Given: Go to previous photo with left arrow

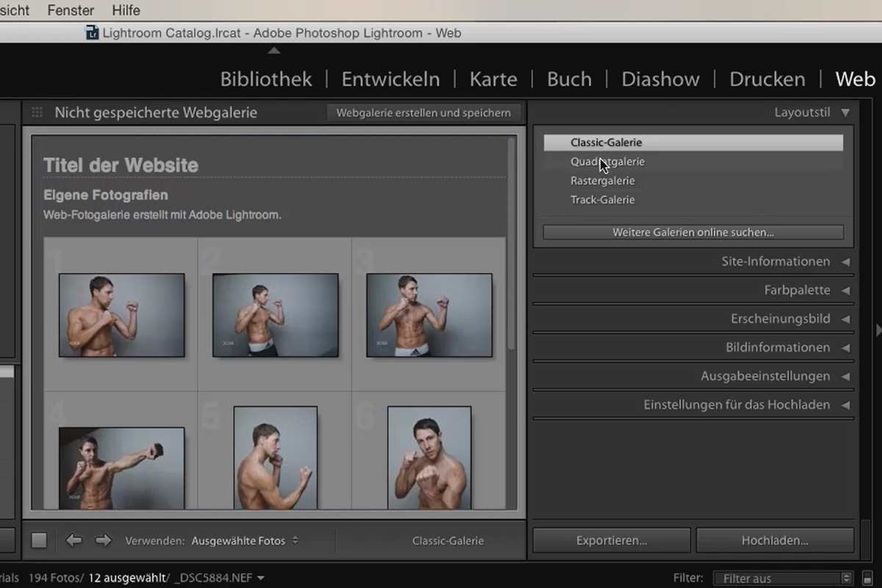Looking at the screenshot, I should (x=73, y=540).
